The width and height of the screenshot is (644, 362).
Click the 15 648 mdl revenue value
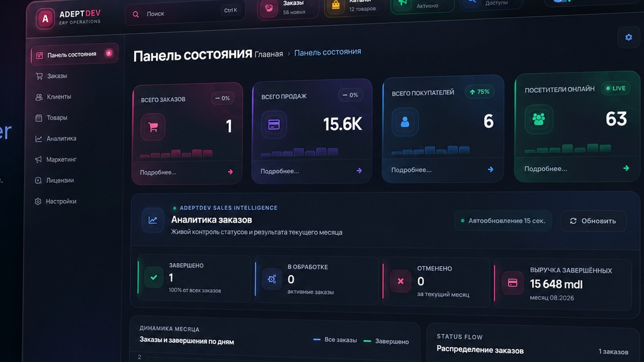(556, 284)
